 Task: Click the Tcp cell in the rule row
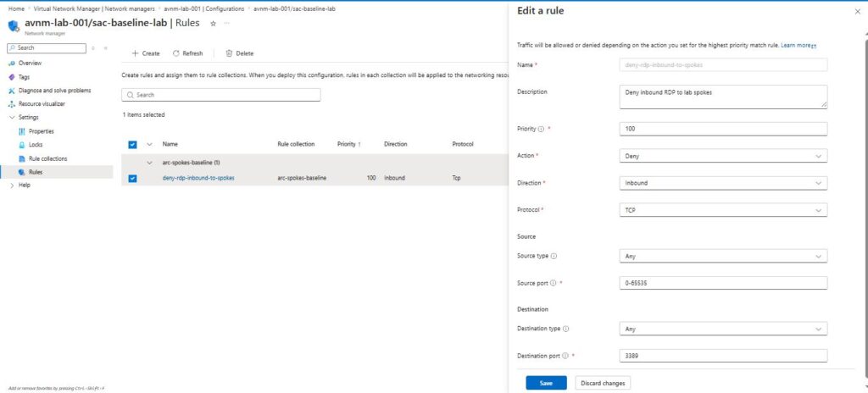coord(456,178)
